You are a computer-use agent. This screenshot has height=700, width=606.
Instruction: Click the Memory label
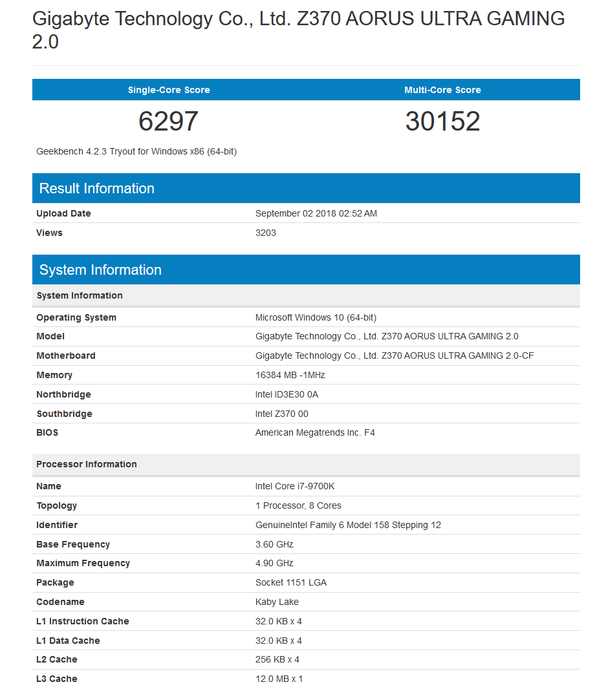point(54,375)
